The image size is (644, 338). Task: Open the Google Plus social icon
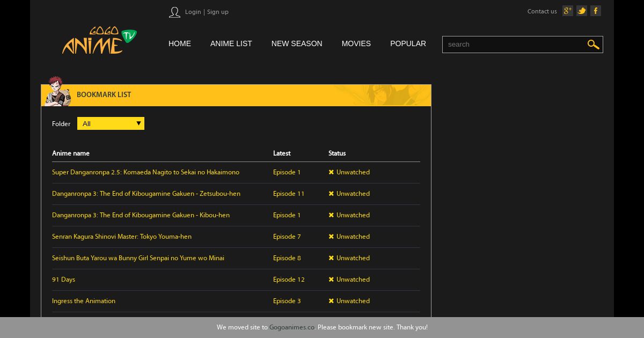coord(568,11)
